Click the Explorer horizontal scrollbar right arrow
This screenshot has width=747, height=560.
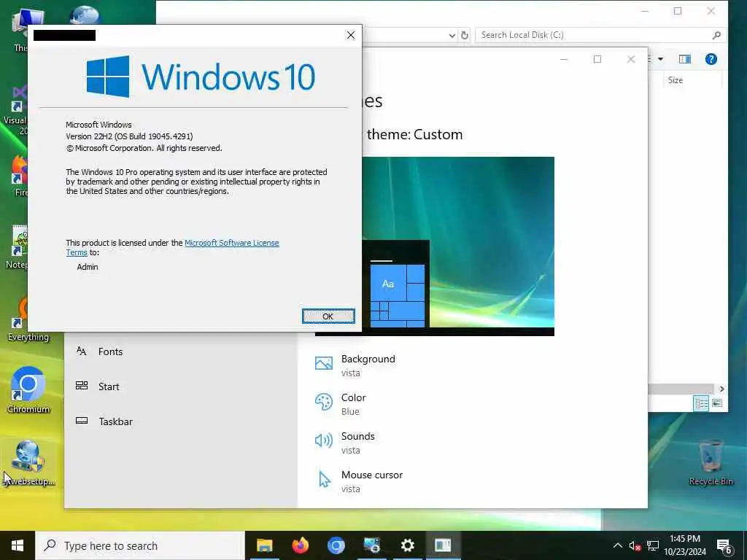click(x=721, y=389)
